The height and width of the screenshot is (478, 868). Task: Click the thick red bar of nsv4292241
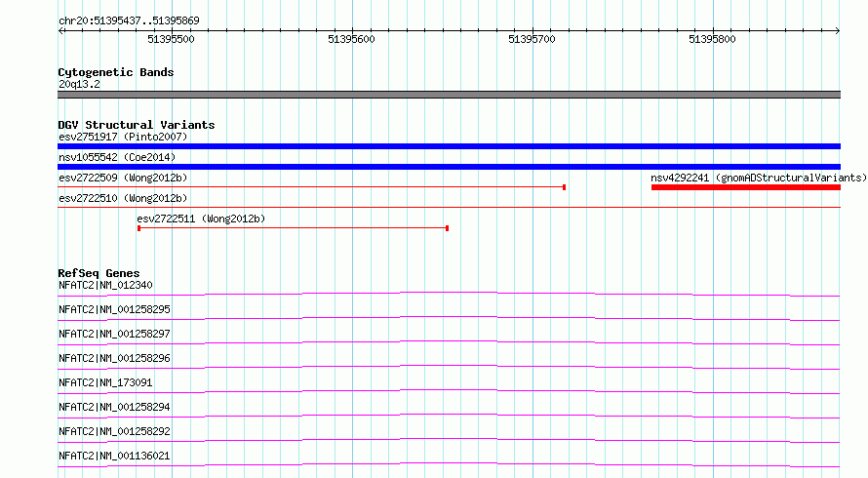(x=746, y=187)
